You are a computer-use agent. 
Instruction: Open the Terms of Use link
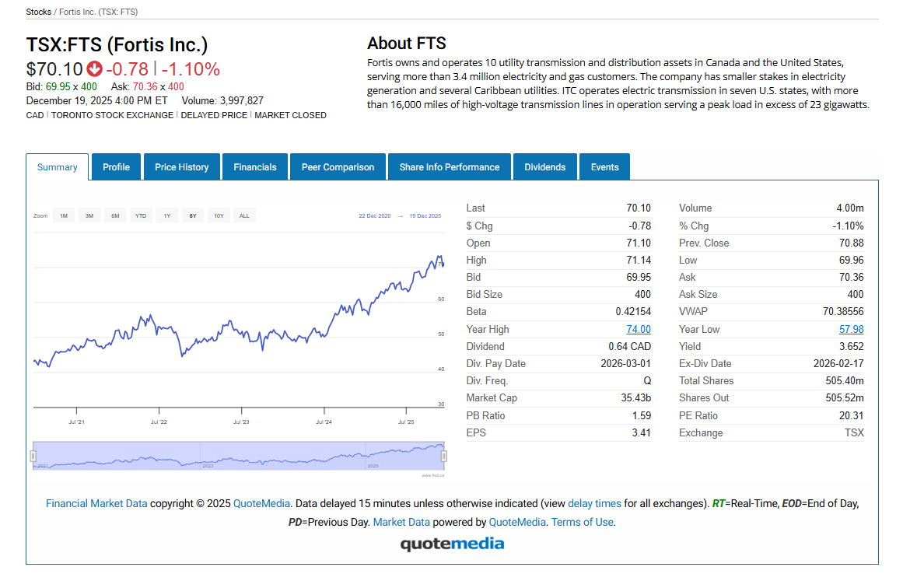coord(582,522)
